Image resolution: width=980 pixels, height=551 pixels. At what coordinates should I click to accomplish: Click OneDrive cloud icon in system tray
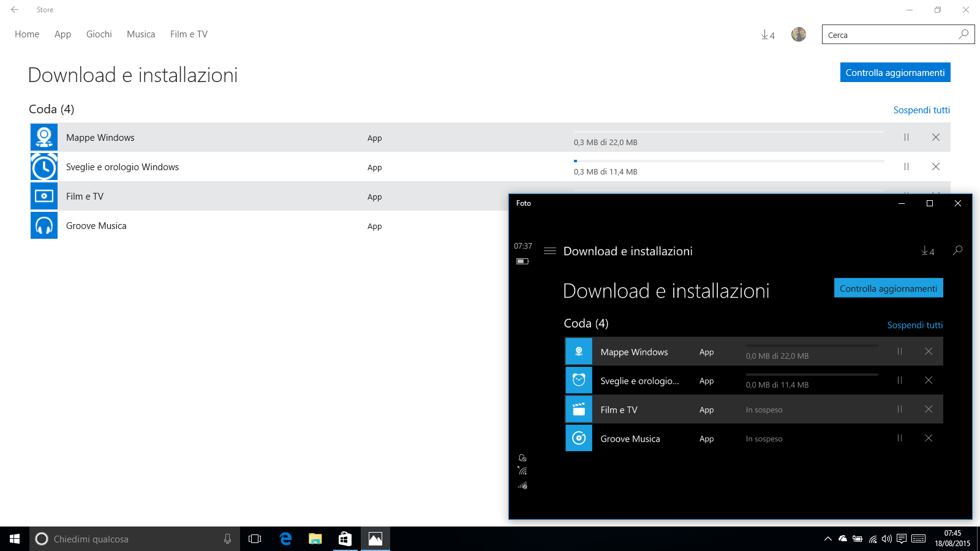tap(843, 539)
